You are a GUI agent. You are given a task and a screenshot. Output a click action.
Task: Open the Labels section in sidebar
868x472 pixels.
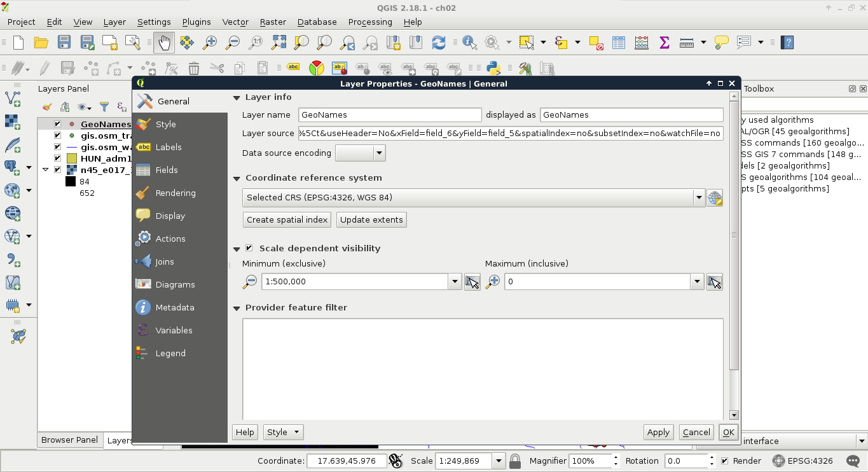pyautogui.click(x=168, y=147)
